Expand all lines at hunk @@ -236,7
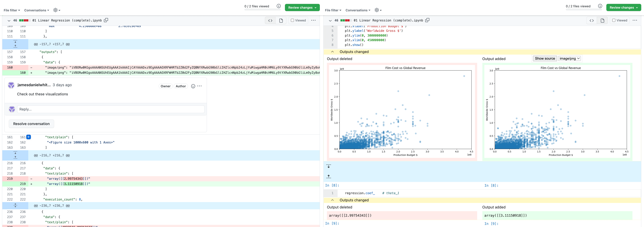This screenshot has width=644, height=227. coord(15,206)
